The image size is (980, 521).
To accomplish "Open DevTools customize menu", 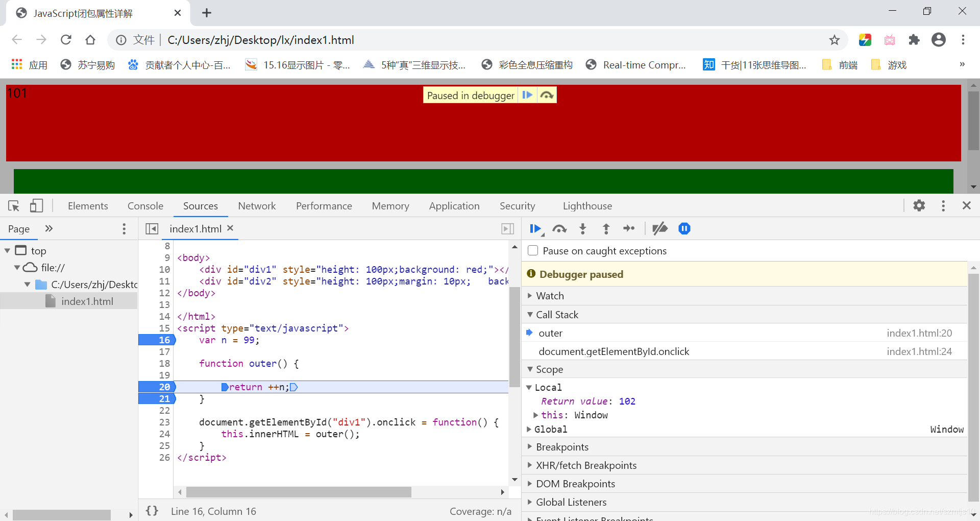I will pos(943,205).
